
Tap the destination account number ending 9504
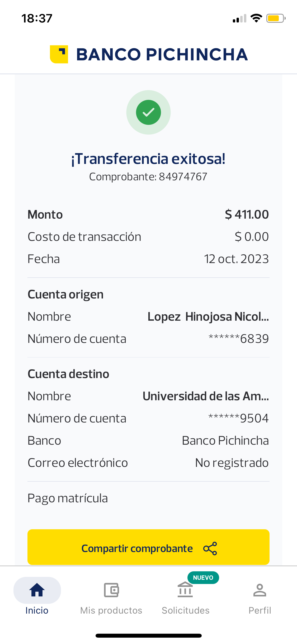tap(239, 418)
